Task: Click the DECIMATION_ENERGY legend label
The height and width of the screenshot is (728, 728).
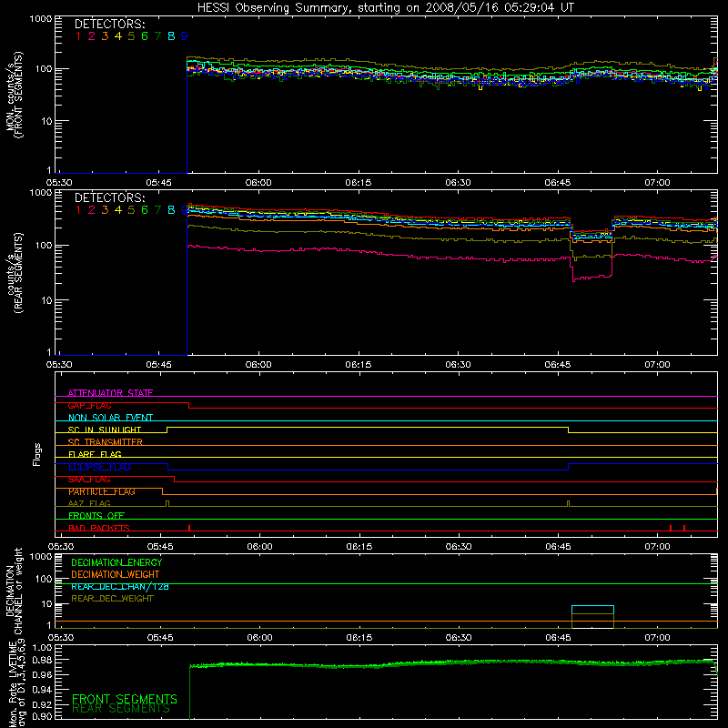Action: click(116, 562)
